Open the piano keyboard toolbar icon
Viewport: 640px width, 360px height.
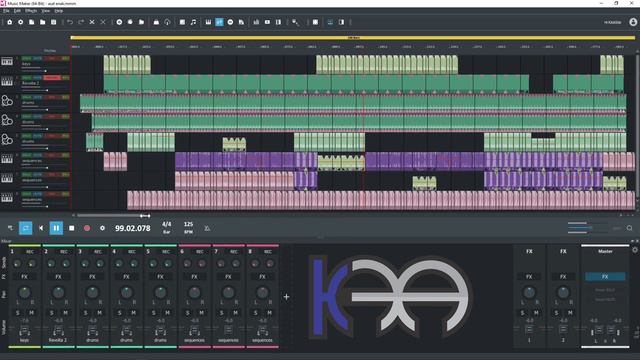pyautogui.click(x=208, y=22)
